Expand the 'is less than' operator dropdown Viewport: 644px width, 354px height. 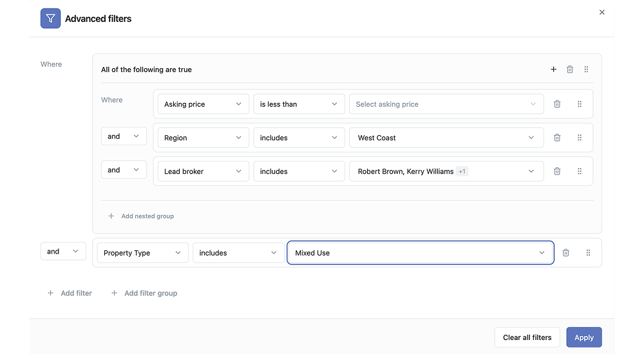[x=298, y=104]
